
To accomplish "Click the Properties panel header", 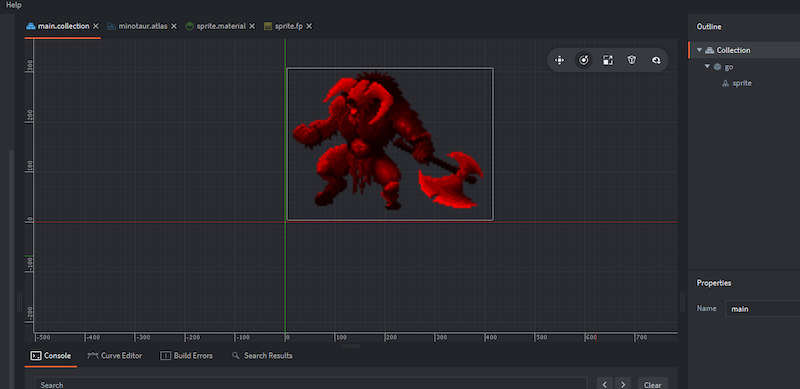I will pos(714,283).
